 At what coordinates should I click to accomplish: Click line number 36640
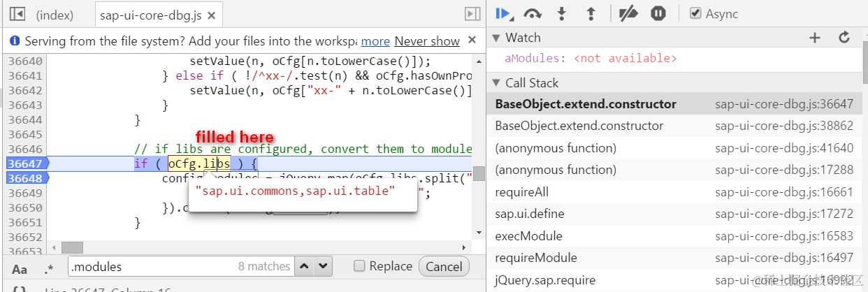tap(24, 61)
